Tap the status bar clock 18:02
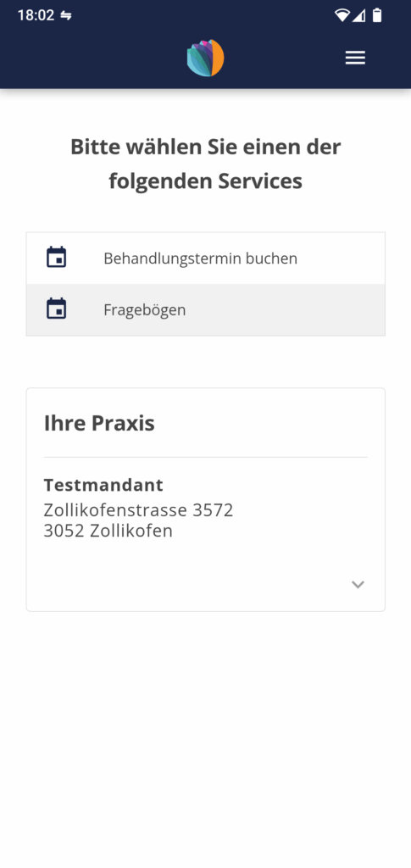Viewport: 411px width, 868px height. point(36,15)
